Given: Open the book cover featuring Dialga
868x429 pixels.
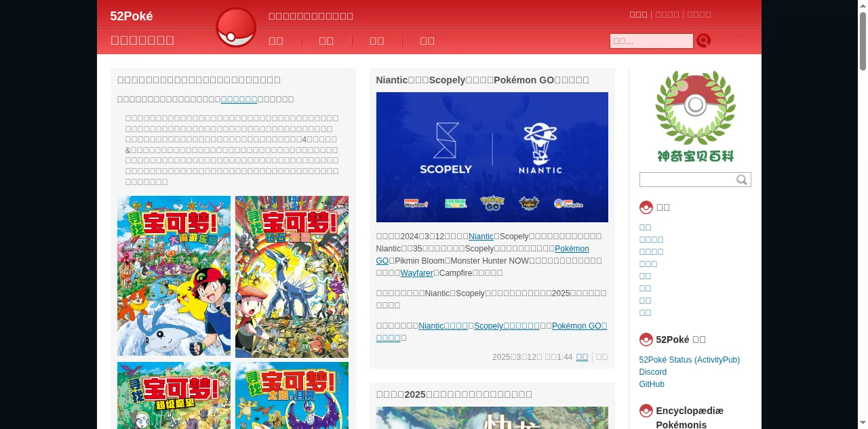Looking at the screenshot, I should coord(292,277).
